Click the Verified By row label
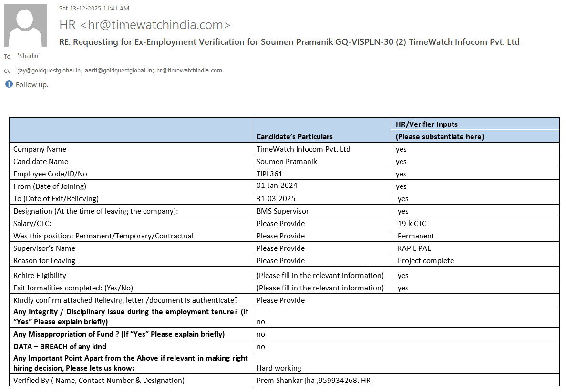 coord(99,381)
